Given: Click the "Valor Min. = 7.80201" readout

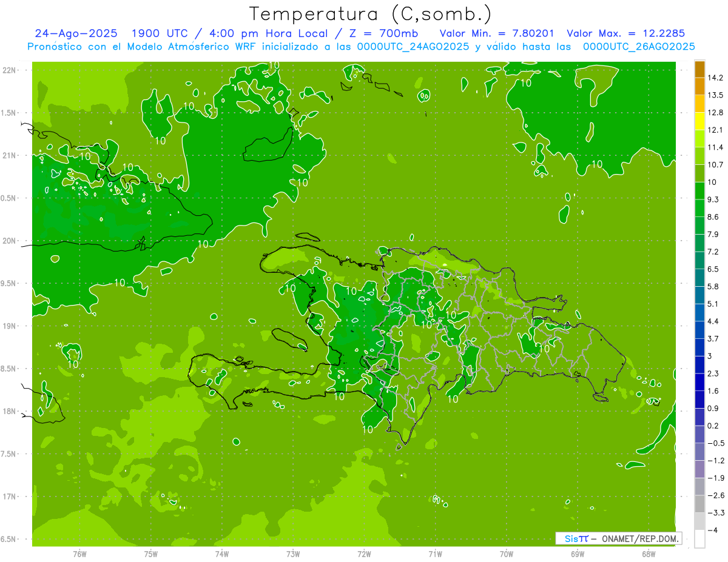Looking at the screenshot, I should coord(497,33).
